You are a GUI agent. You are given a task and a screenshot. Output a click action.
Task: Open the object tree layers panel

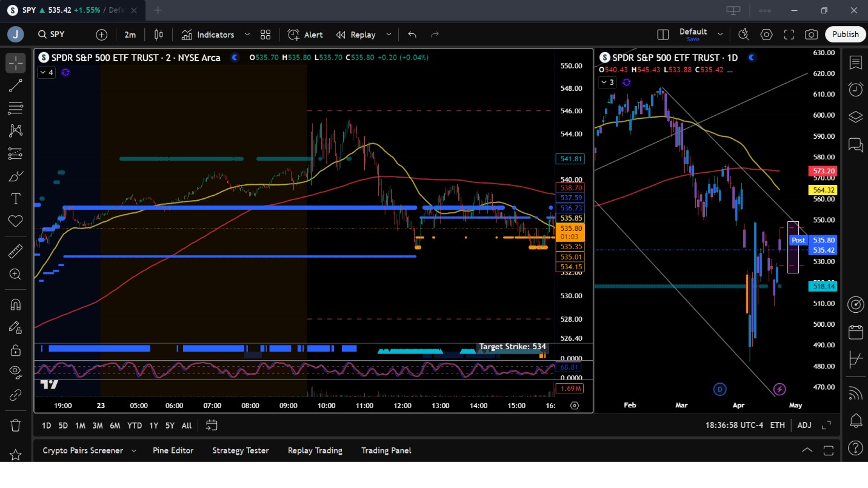tap(855, 117)
